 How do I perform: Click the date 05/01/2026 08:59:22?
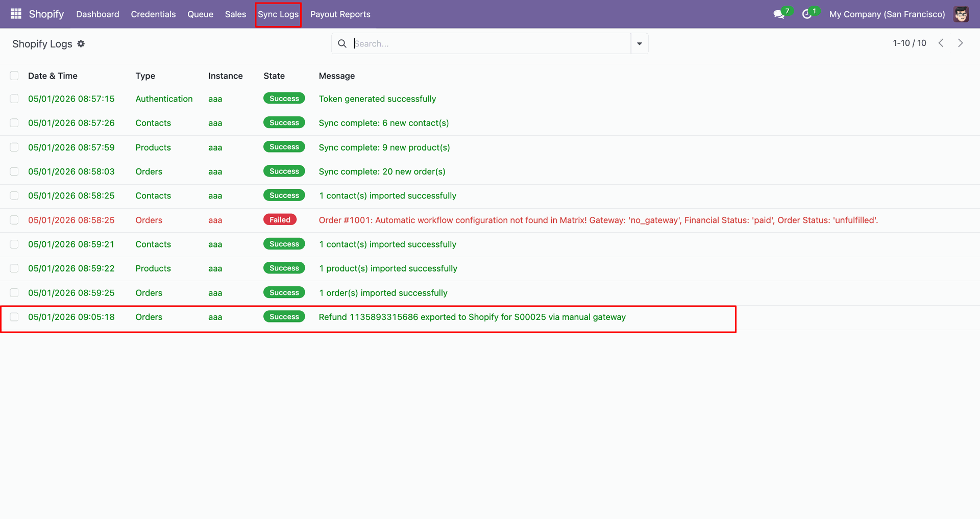tap(71, 268)
